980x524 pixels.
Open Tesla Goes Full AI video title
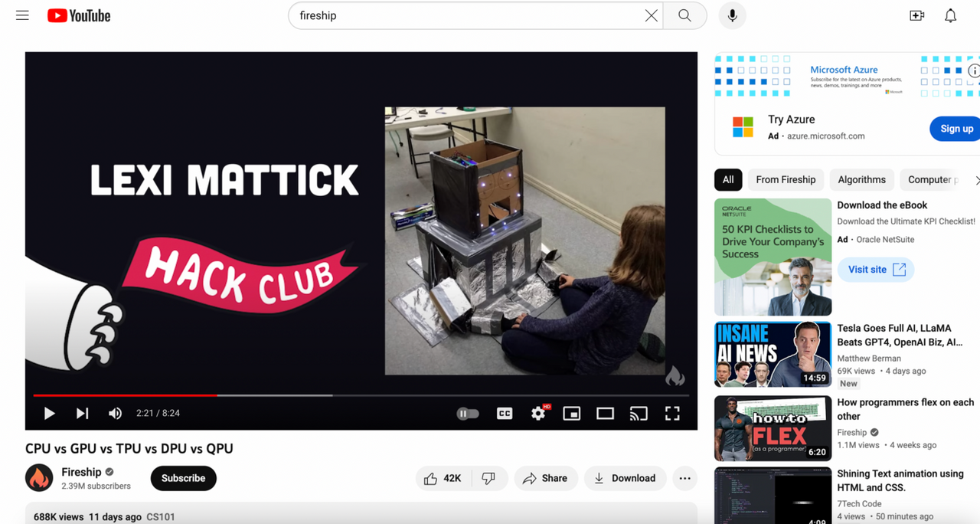click(x=900, y=336)
